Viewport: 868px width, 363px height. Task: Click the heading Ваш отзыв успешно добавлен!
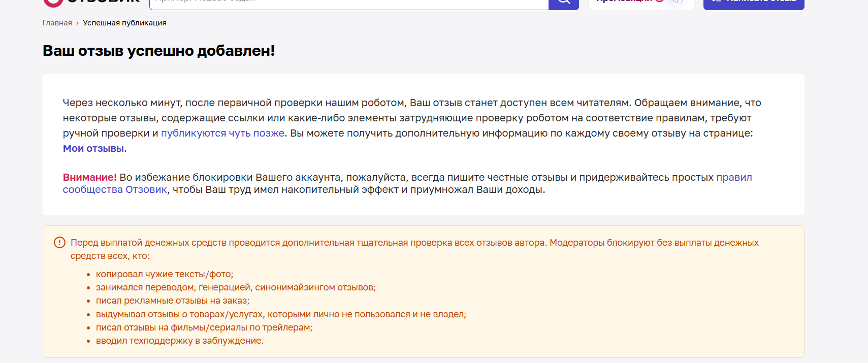[x=158, y=51]
